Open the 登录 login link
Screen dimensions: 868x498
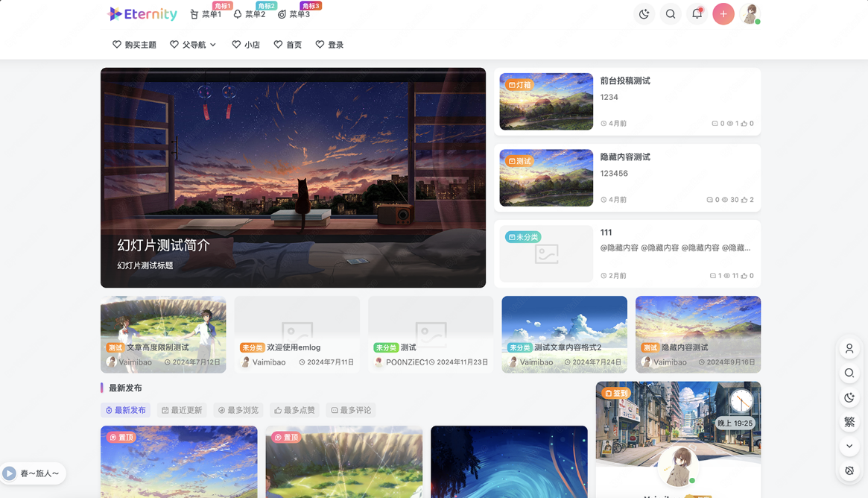pos(329,44)
